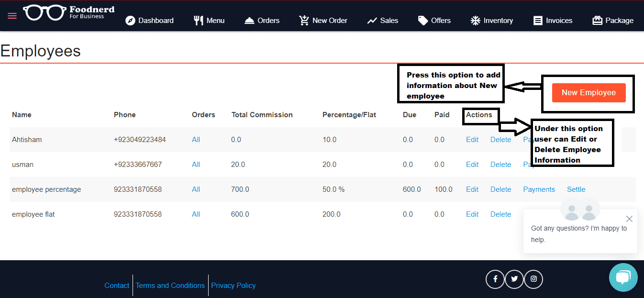Open the live chat bubble icon
The image size is (644, 298).
(x=623, y=277)
